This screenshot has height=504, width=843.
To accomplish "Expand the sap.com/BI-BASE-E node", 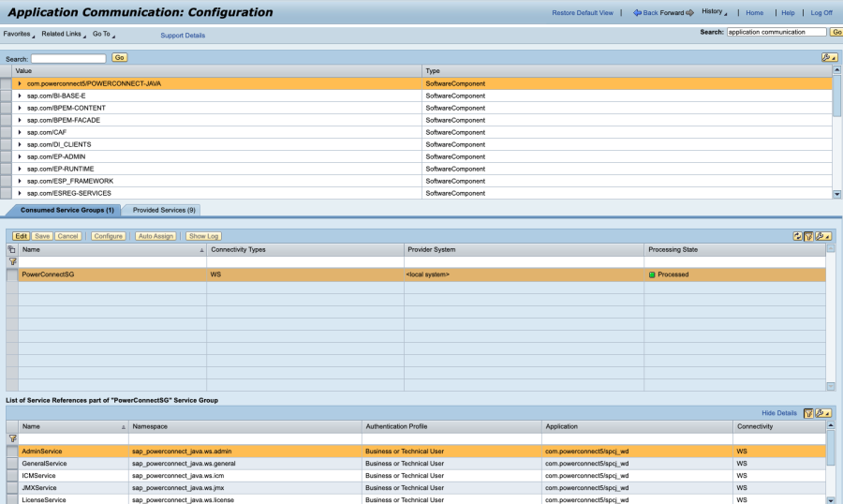I will (x=20, y=96).
